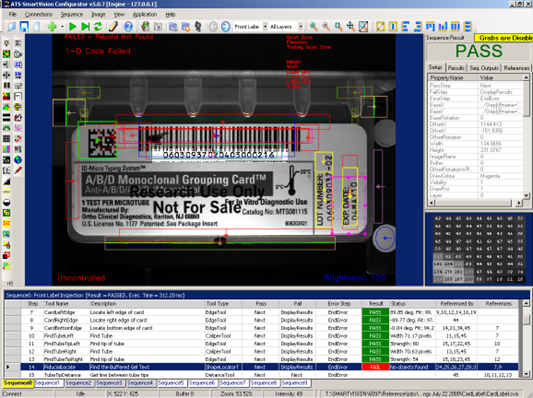The width and height of the screenshot is (533, 398).
Task: Click the small expand button below the tool palette
Action: click(10, 283)
